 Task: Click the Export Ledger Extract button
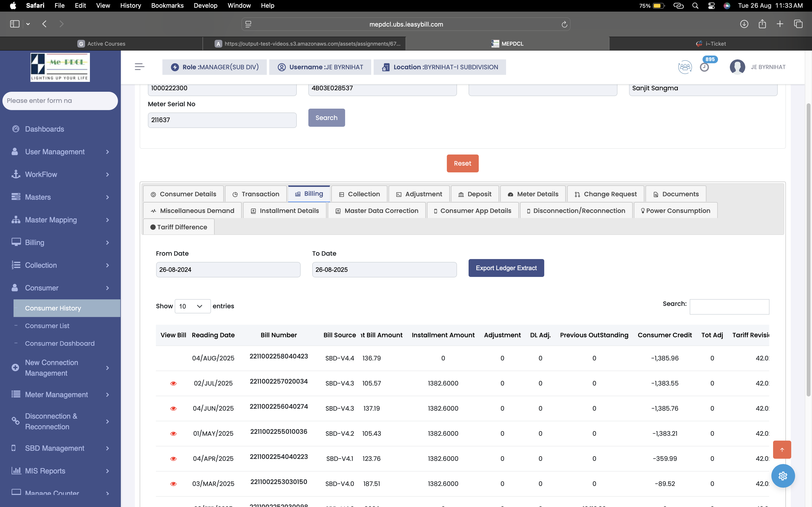[506, 268]
